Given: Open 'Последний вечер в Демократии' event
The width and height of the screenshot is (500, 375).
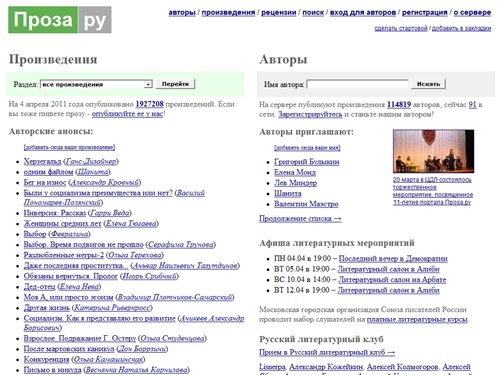Looking at the screenshot, I should tap(393, 259).
